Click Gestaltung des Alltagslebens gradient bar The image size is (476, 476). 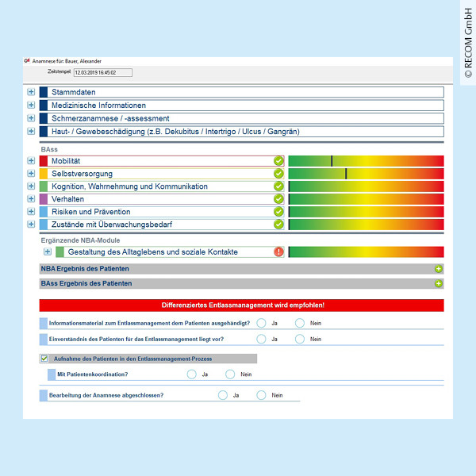point(366,252)
